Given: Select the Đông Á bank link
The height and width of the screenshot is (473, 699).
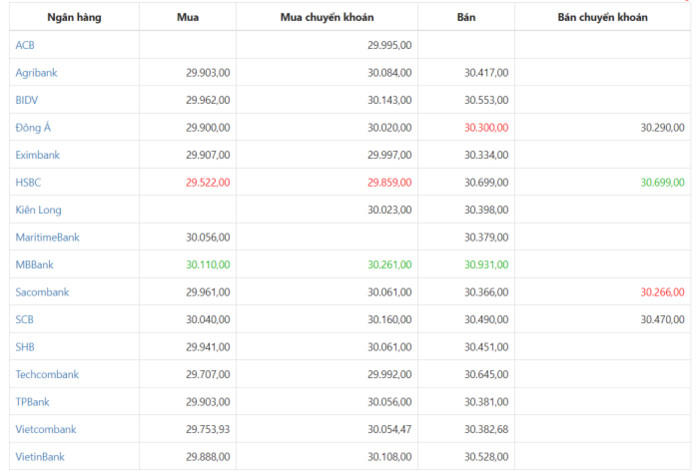Looking at the screenshot, I should point(34,127).
